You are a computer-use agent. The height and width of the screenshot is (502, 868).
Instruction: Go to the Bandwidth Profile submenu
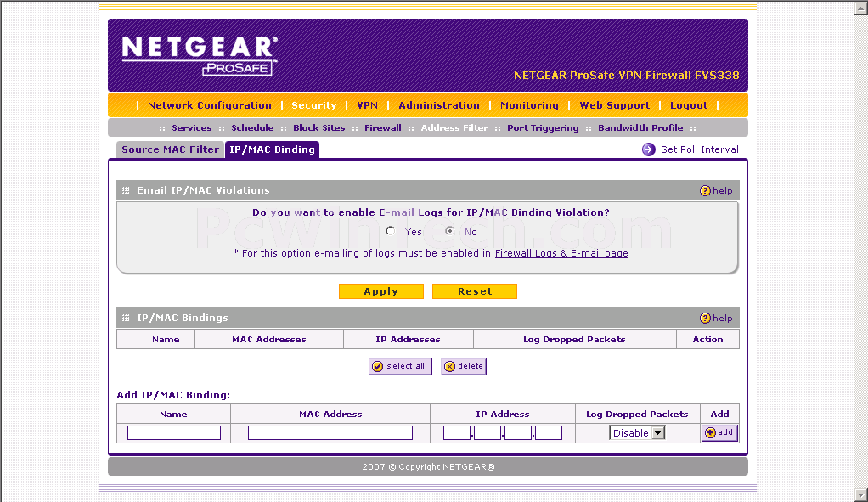click(640, 128)
